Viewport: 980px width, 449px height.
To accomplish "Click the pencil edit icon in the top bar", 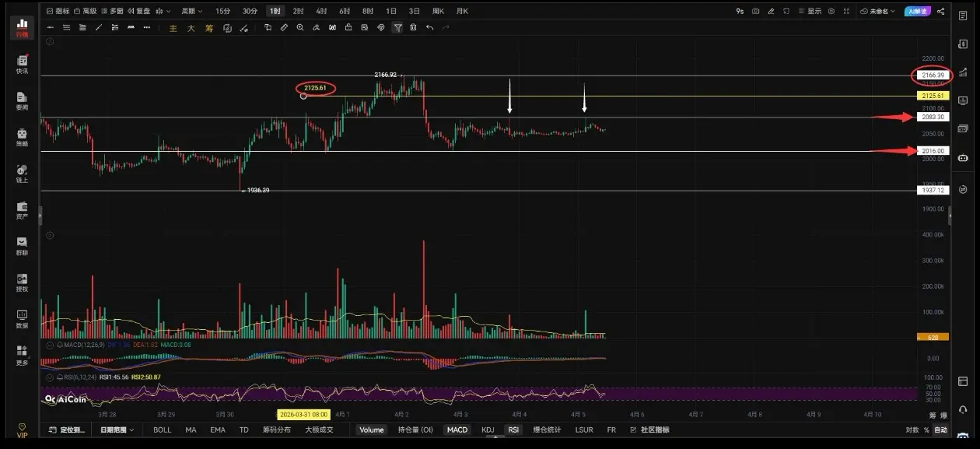I will [x=771, y=11].
